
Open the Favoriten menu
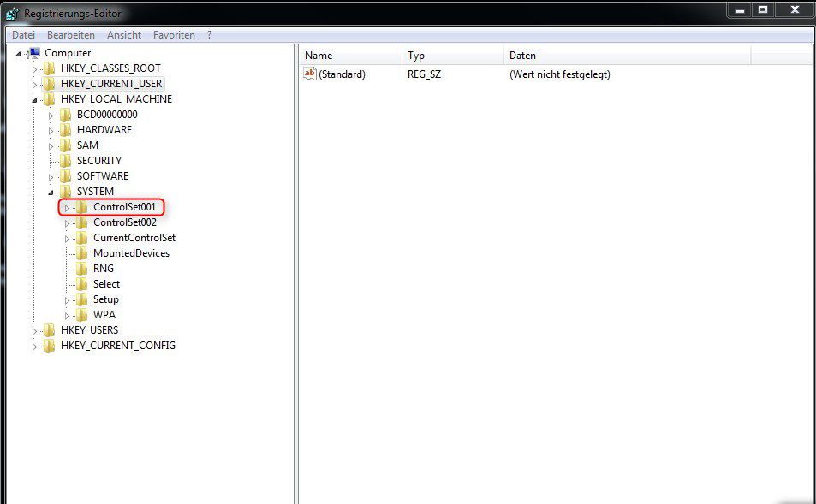pyautogui.click(x=174, y=34)
